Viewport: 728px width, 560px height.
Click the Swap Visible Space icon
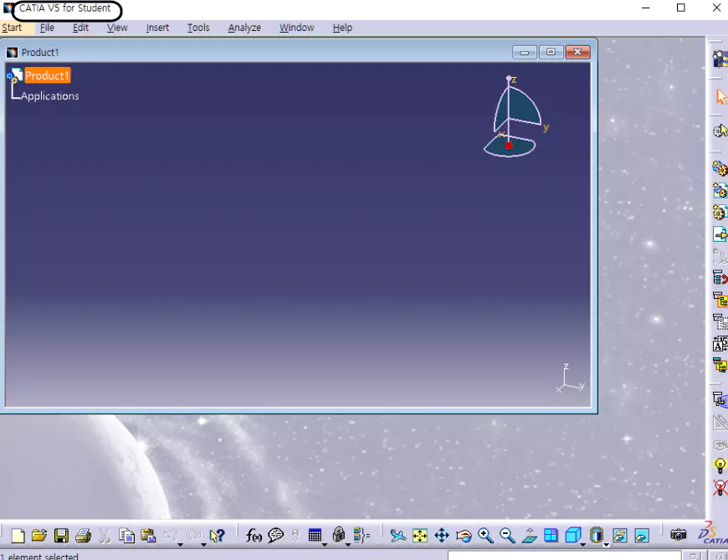coord(642,536)
